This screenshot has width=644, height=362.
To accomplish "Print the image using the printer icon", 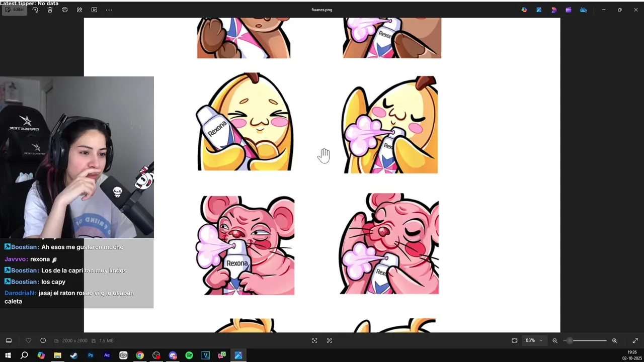I will pyautogui.click(x=64, y=10).
